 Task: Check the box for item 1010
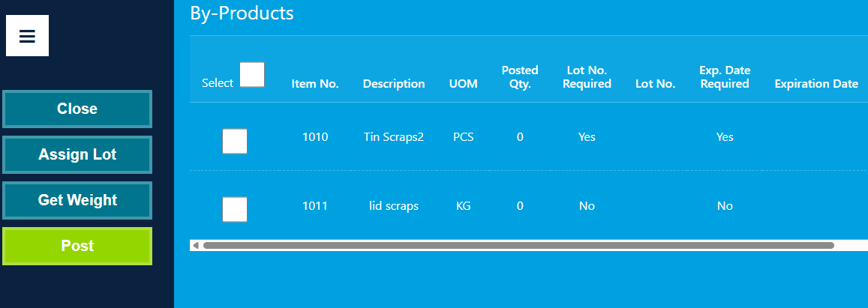(x=235, y=141)
